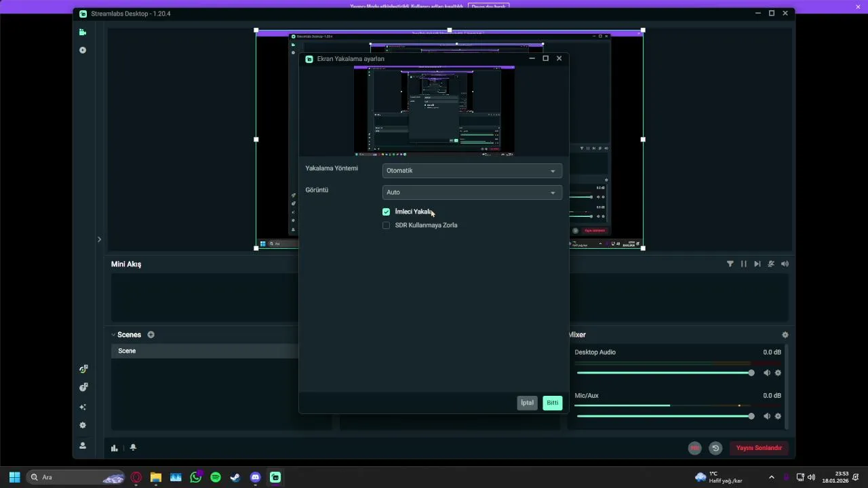Open the Highlighter icon in the left sidebar
The image size is (868, 488).
(83, 50)
